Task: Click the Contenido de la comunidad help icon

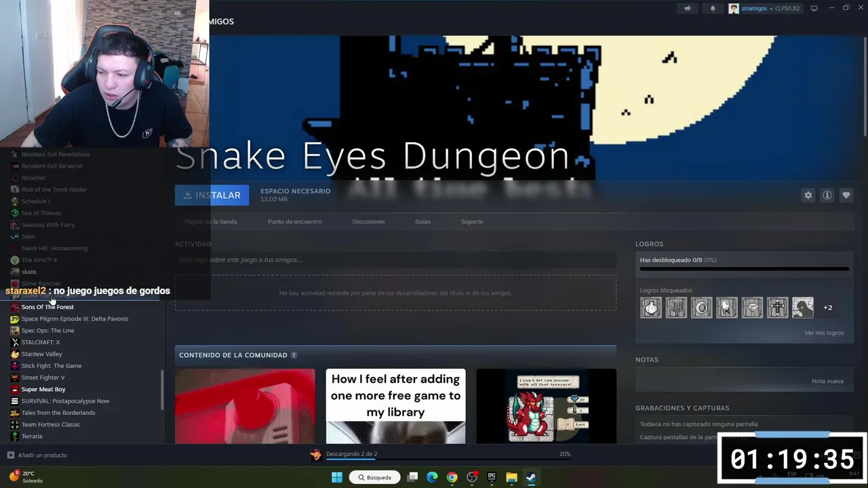Action: [x=294, y=355]
